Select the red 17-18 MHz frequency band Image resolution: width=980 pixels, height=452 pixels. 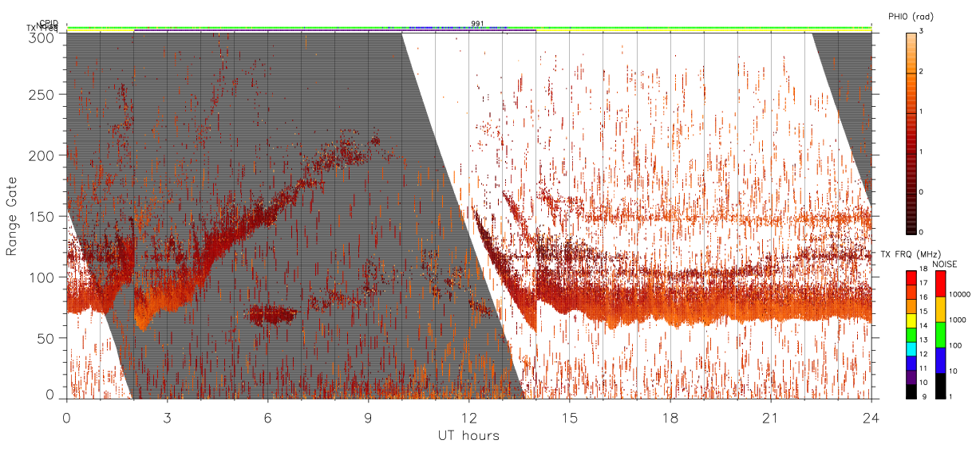point(911,278)
